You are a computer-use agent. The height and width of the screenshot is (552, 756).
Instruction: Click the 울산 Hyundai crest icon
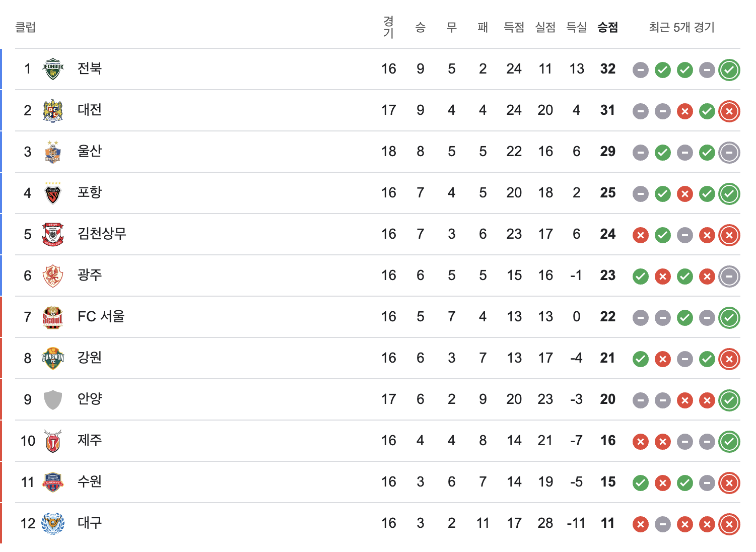click(53, 152)
